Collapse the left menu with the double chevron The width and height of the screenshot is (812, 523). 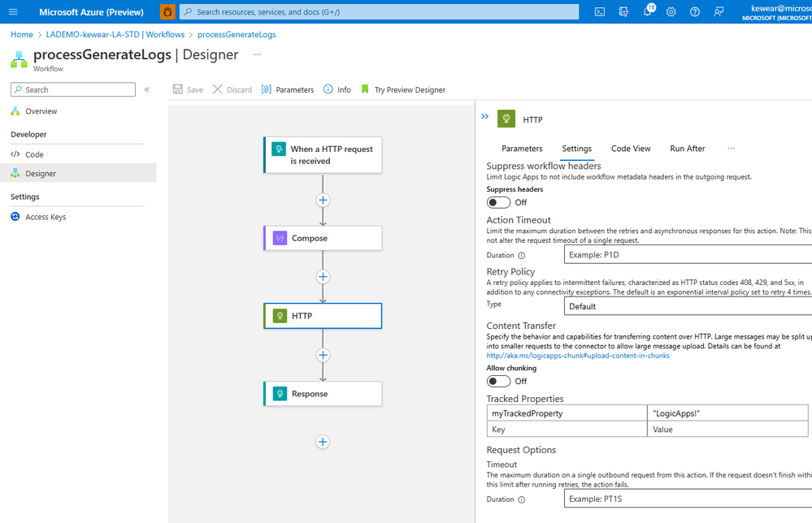coord(147,89)
